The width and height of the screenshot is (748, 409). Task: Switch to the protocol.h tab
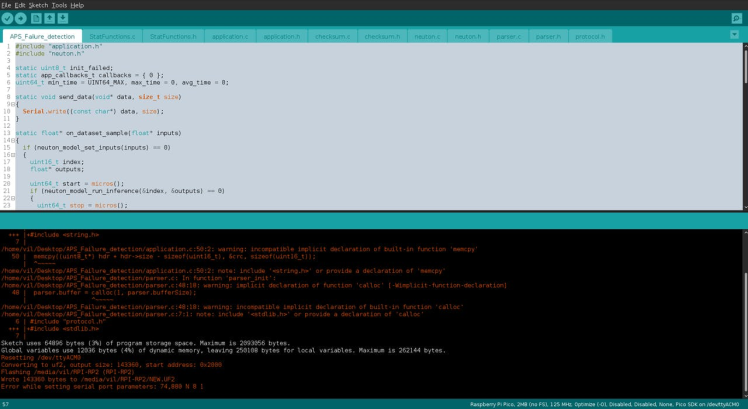tap(590, 36)
